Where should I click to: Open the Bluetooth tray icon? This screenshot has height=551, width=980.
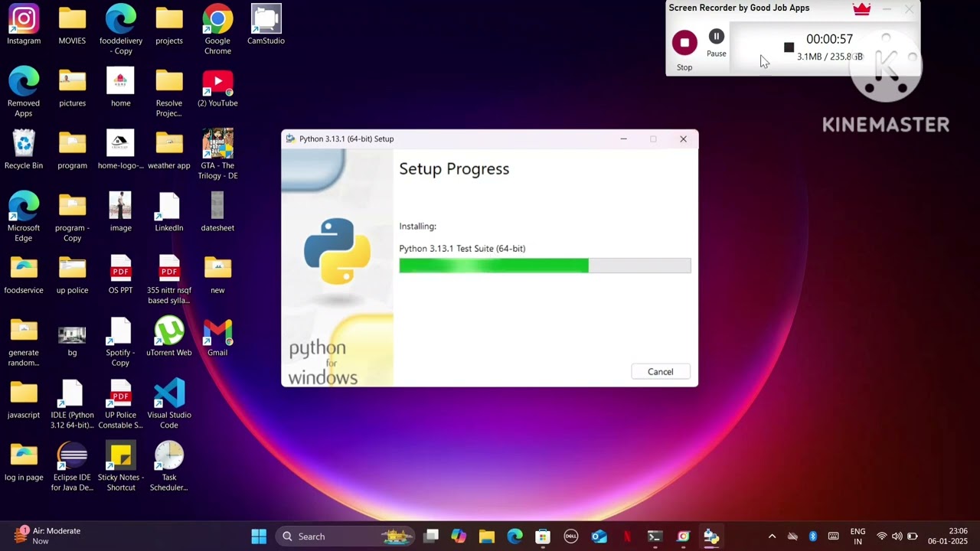(813, 536)
